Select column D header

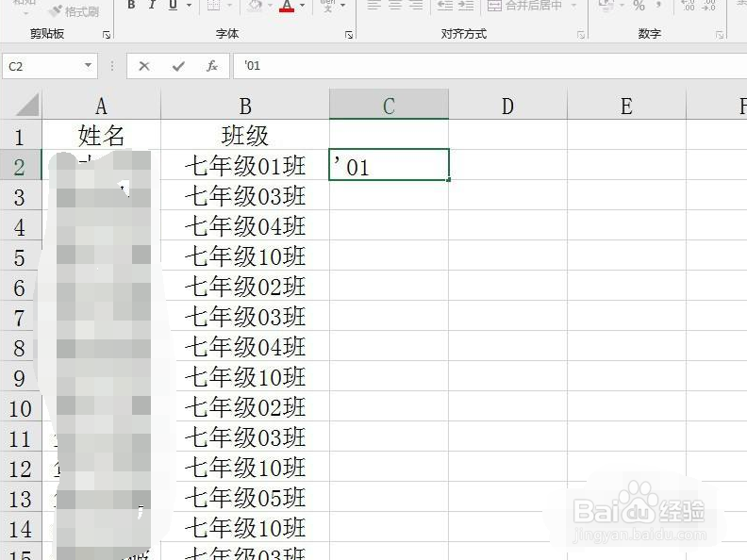[507, 106]
